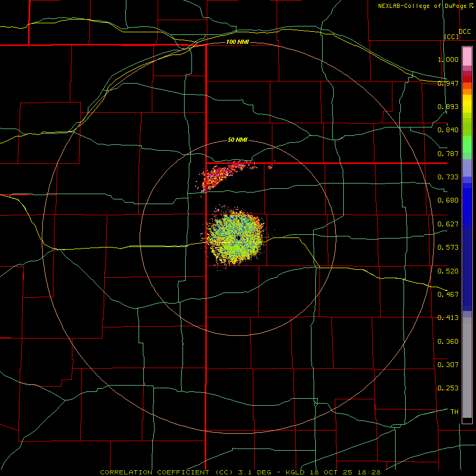Select the 0.840 scale value
This screenshot has height=476, width=476.
(x=448, y=130)
